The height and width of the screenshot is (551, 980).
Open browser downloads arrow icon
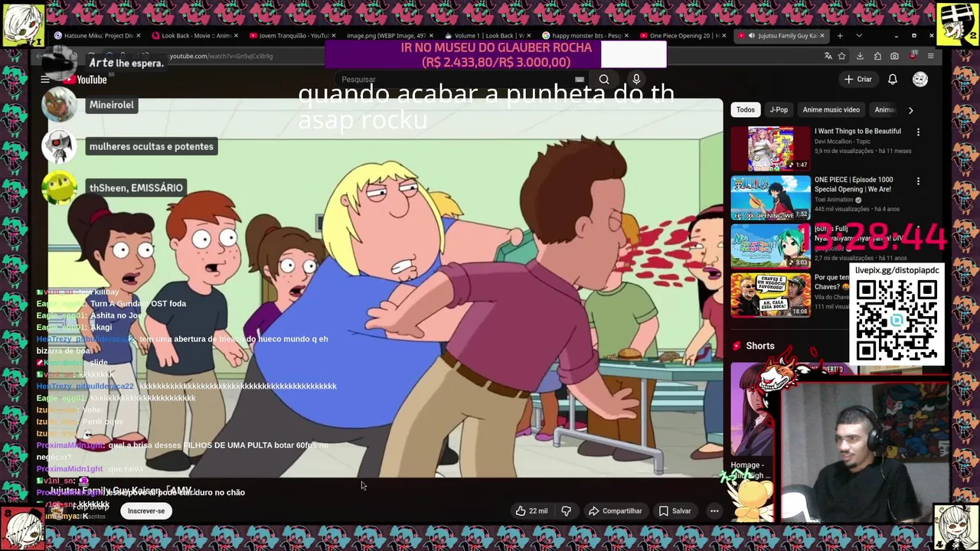coord(860,56)
